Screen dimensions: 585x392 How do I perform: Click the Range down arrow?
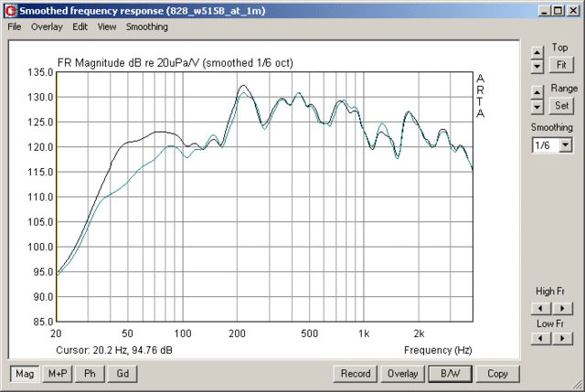537,107
